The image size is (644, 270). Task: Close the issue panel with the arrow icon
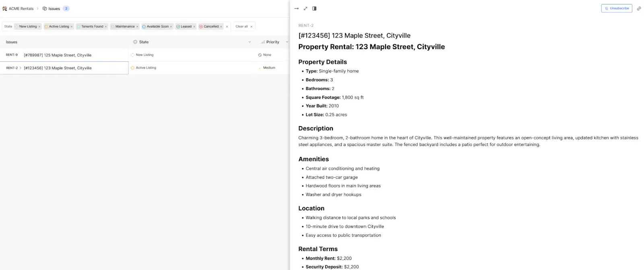click(x=296, y=8)
